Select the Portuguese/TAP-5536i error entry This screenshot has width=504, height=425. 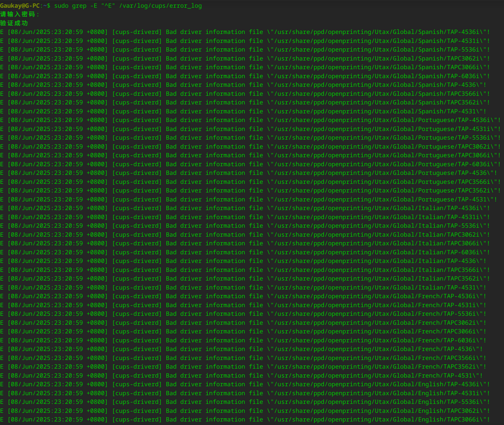250,138
